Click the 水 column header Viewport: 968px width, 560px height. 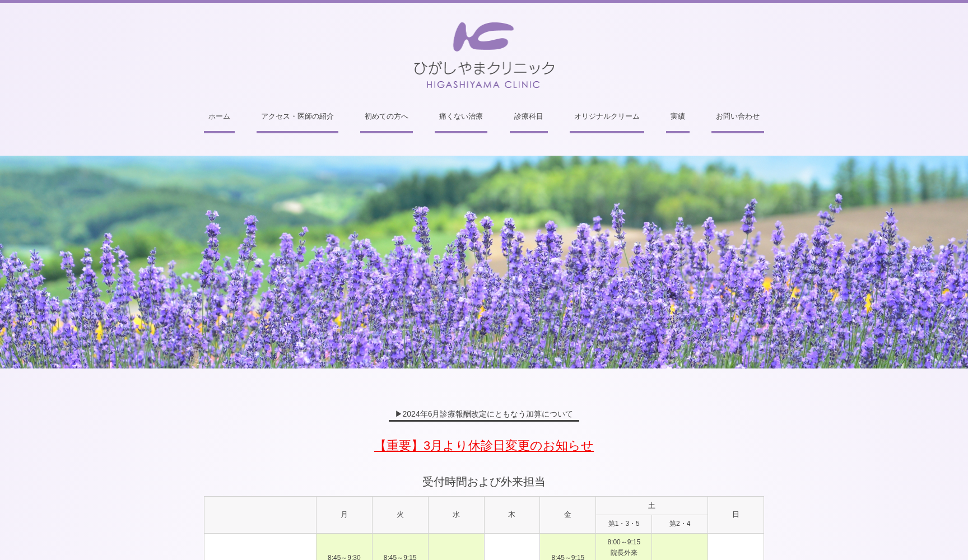tap(456, 515)
